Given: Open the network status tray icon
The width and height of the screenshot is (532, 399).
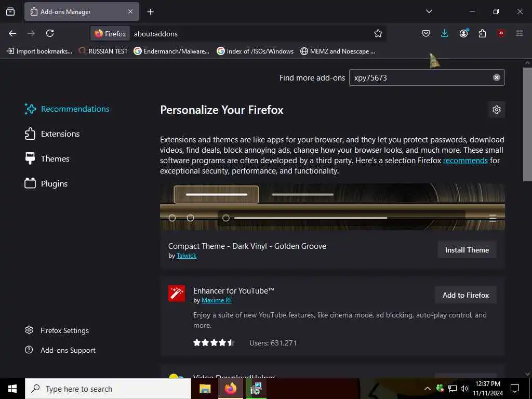Looking at the screenshot, I should tap(452, 389).
